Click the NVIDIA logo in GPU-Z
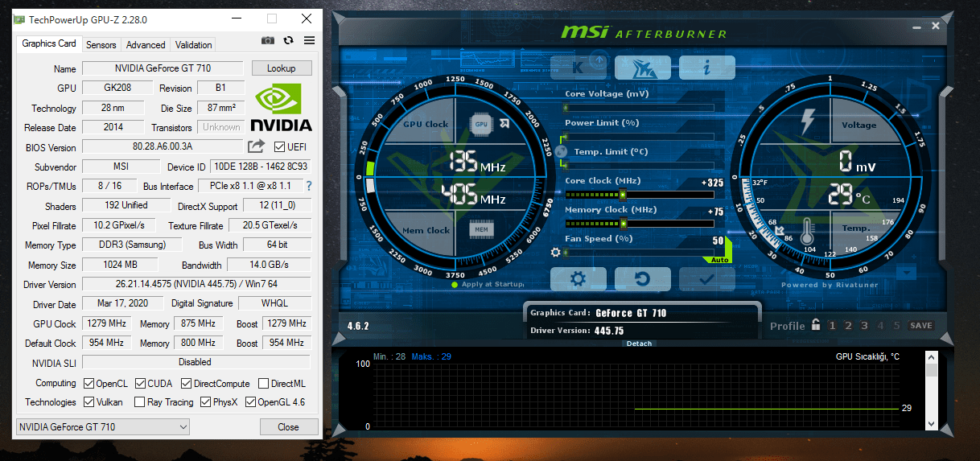 [x=281, y=109]
